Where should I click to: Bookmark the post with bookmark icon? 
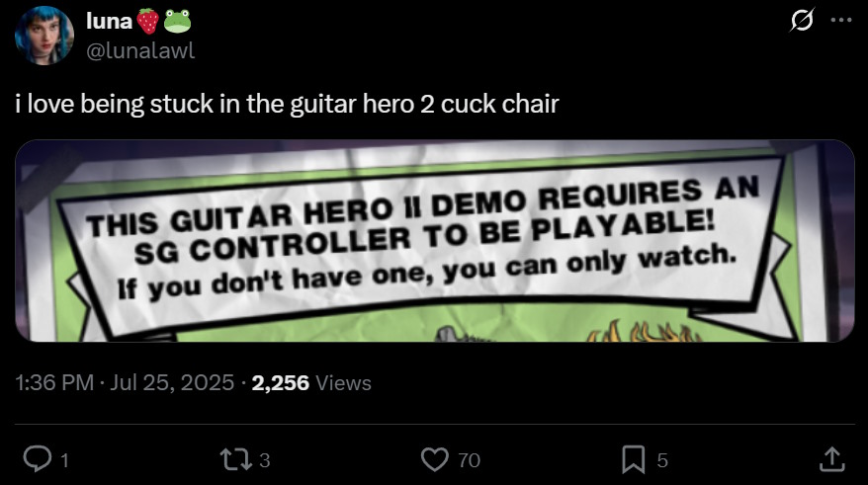[x=634, y=459]
